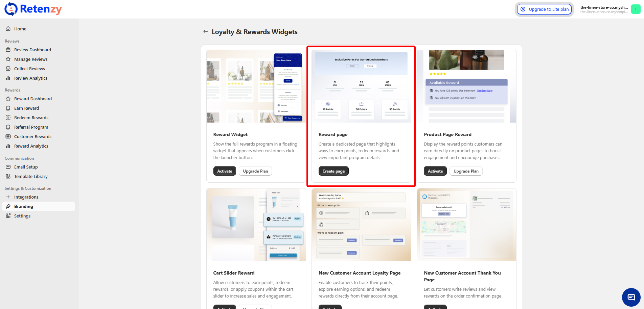The image size is (644, 309).
Task: Navigate to Referral Program
Action: click(39, 127)
